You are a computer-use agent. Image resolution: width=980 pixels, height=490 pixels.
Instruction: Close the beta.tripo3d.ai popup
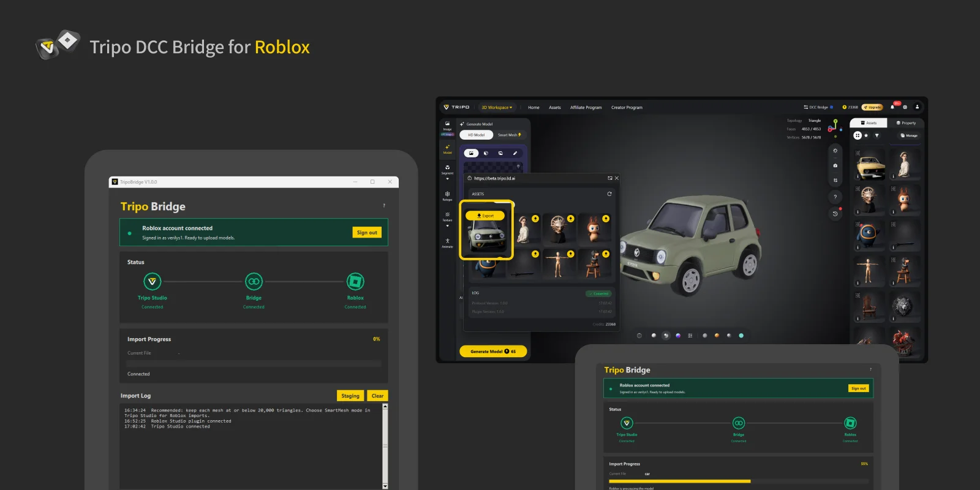pos(617,178)
